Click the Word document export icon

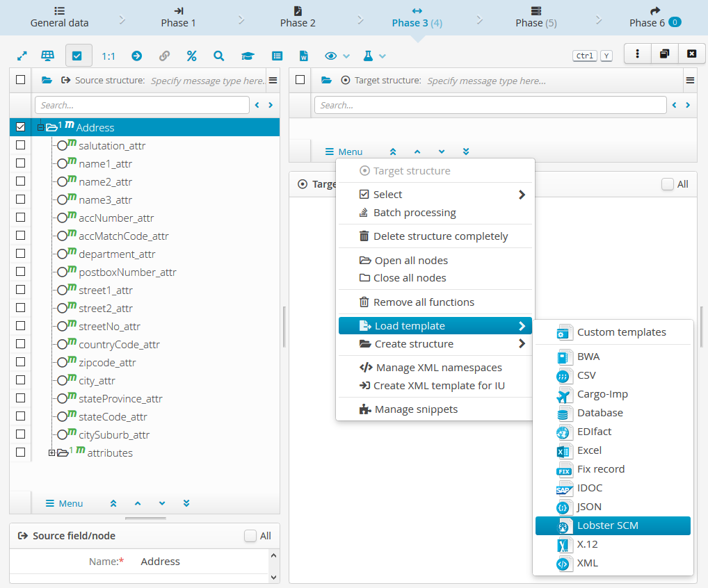(304, 56)
